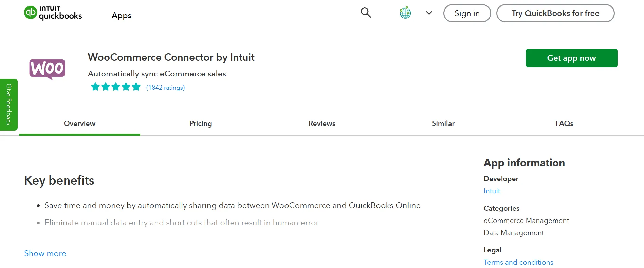Click the globe region icon
Viewport: 644px width, 268px height.
coord(405,13)
